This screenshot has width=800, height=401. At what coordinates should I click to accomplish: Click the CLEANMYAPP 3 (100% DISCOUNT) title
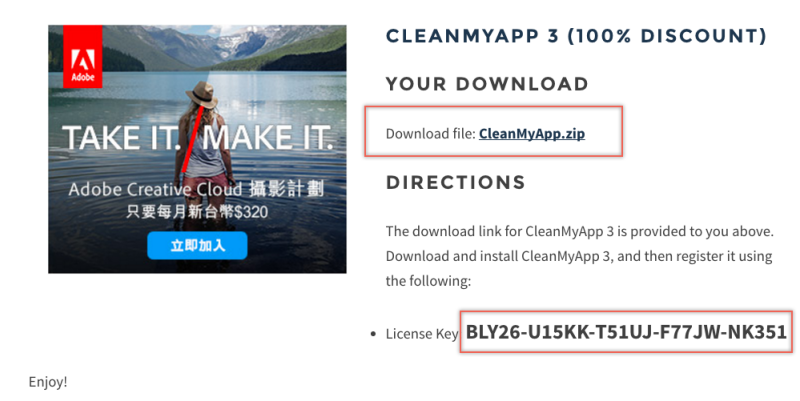[x=576, y=36]
